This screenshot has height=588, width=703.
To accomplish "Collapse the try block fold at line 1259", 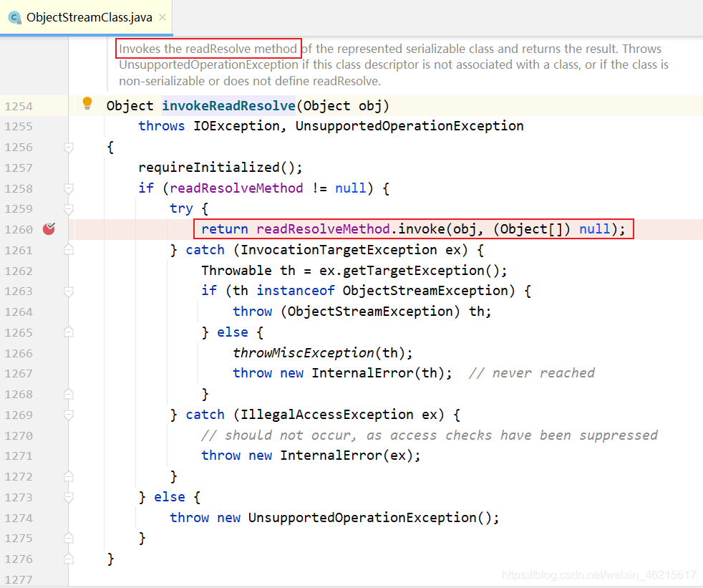I will coord(69,209).
